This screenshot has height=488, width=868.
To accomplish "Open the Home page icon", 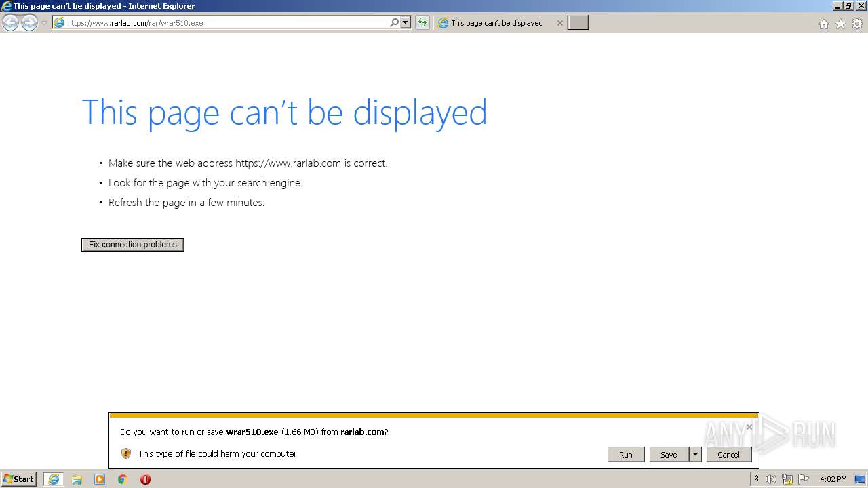I will coord(823,24).
